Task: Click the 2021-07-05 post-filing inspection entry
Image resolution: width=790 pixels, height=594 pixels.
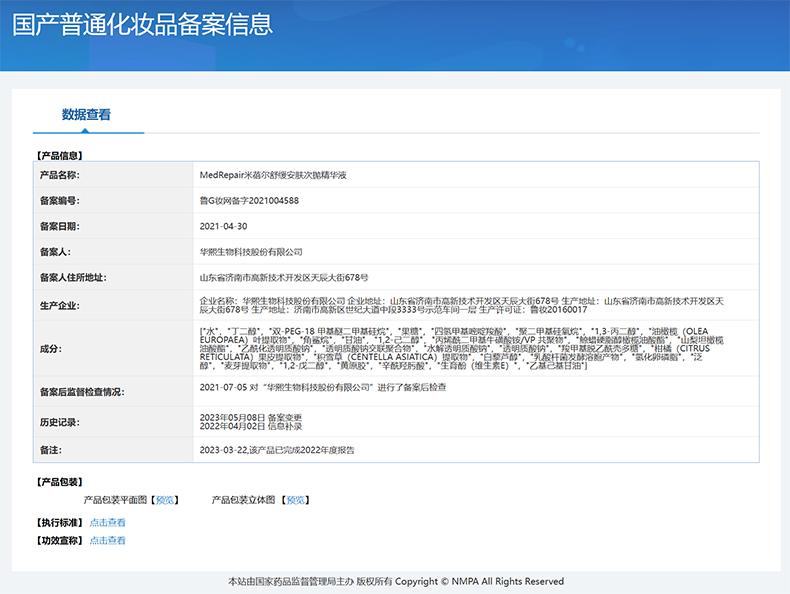Action: (x=322, y=387)
